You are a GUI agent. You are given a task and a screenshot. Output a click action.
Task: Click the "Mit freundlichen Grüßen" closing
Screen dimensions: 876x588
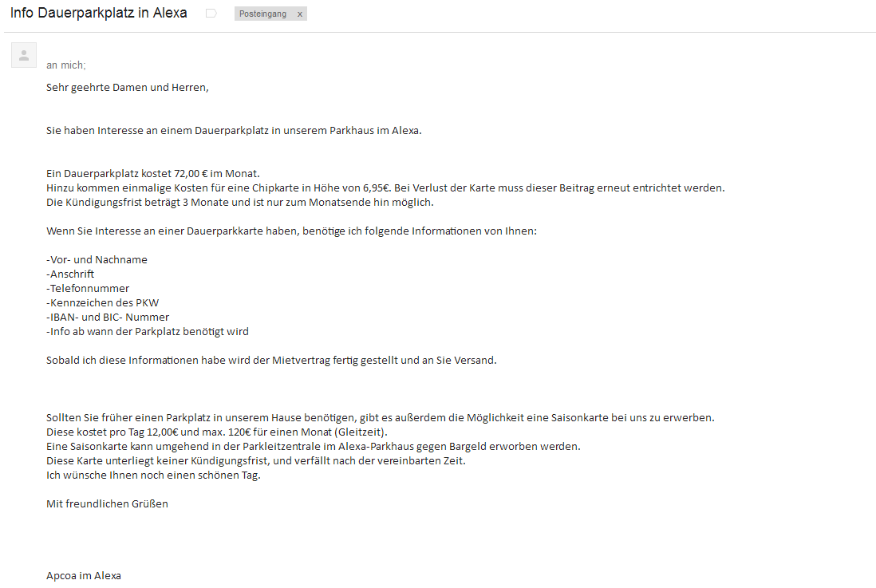(107, 503)
